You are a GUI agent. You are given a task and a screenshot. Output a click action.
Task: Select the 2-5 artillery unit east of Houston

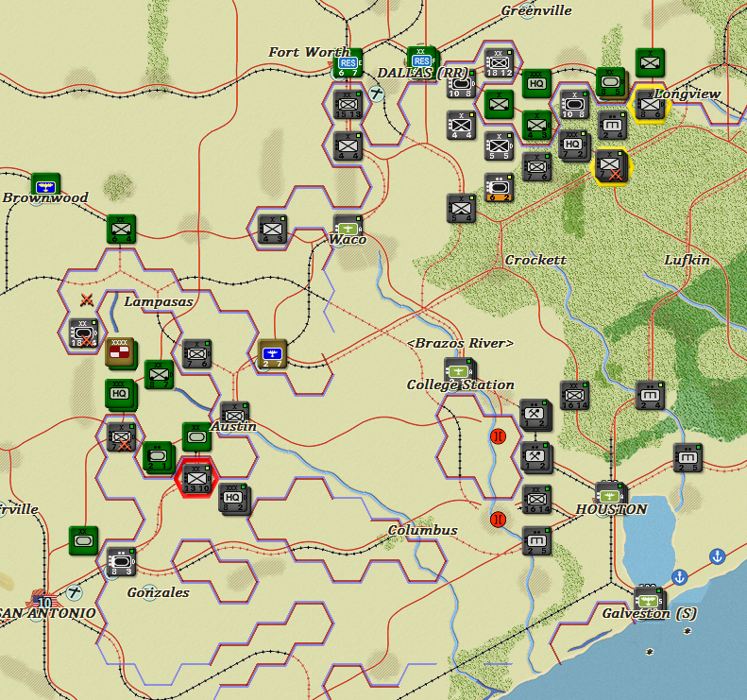(x=688, y=457)
